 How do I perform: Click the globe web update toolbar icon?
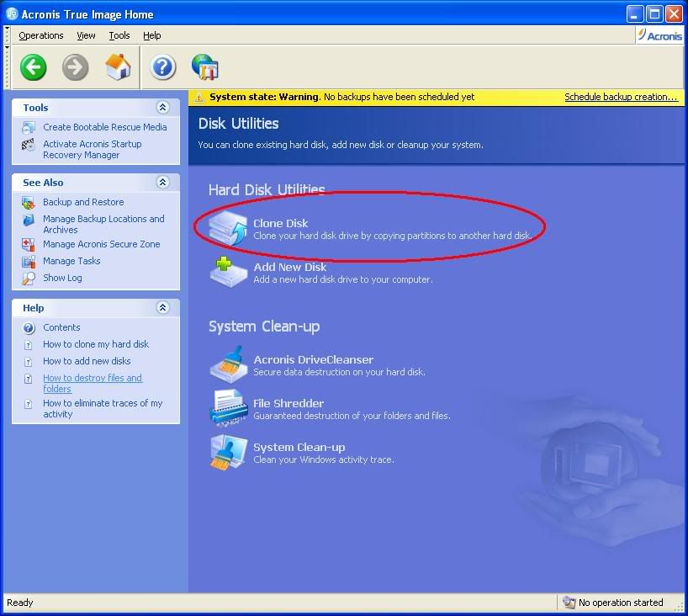205,66
